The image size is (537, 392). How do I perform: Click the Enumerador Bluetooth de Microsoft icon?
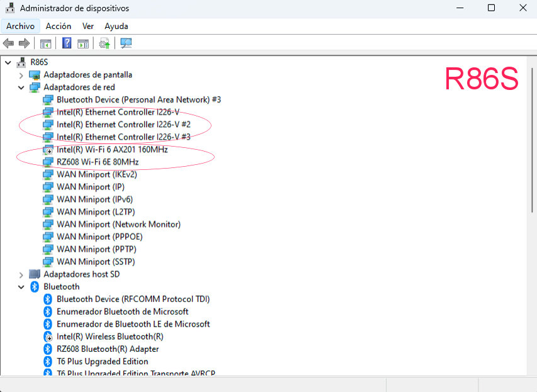[48, 312]
